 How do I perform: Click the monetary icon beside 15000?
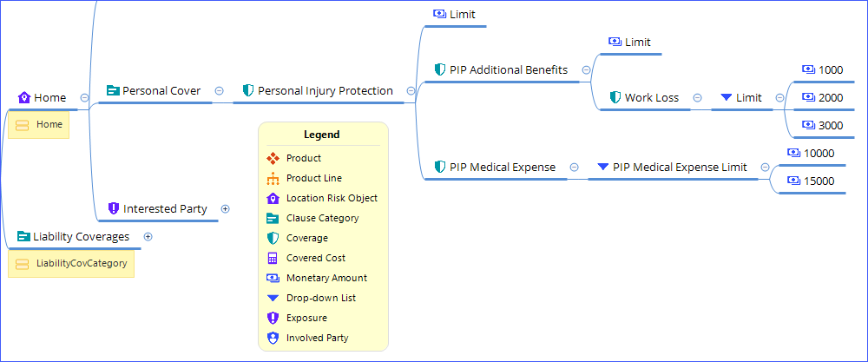click(x=793, y=181)
